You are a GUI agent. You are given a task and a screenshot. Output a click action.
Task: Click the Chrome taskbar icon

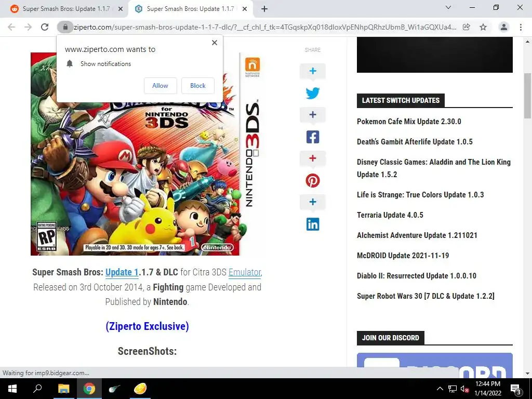click(89, 389)
